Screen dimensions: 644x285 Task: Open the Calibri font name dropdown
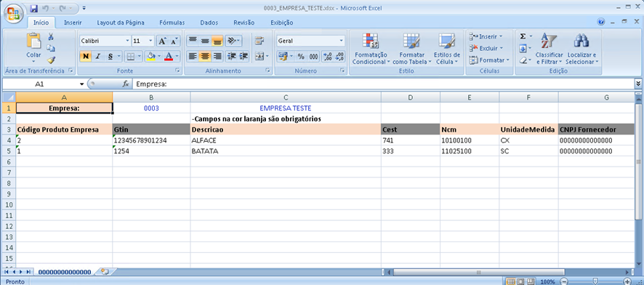pos(127,41)
